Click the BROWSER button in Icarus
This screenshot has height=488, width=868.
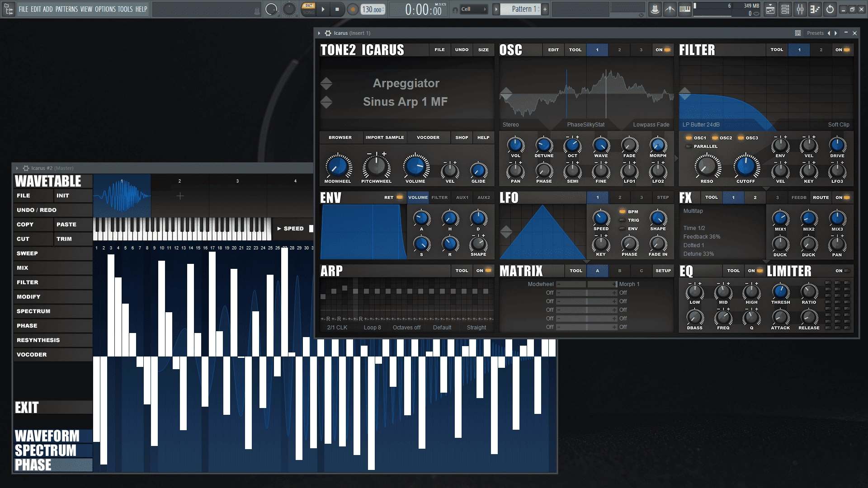pyautogui.click(x=340, y=137)
